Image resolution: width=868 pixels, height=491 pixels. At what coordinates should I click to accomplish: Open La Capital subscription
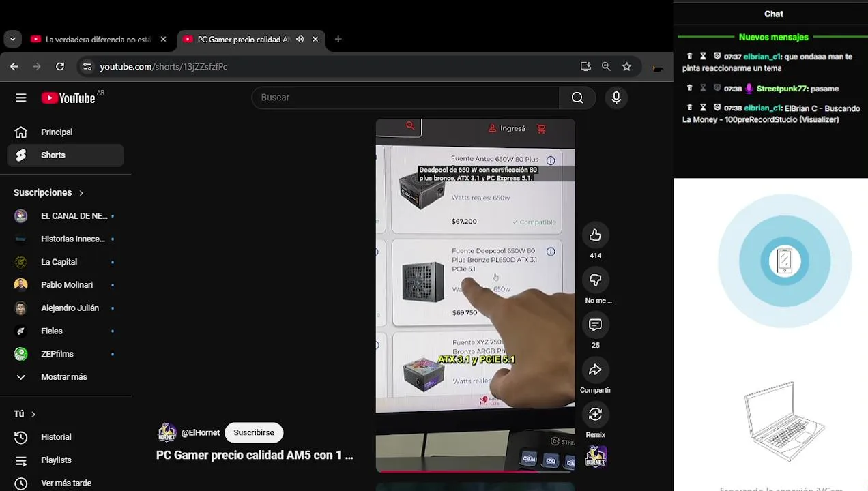coord(66,262)
